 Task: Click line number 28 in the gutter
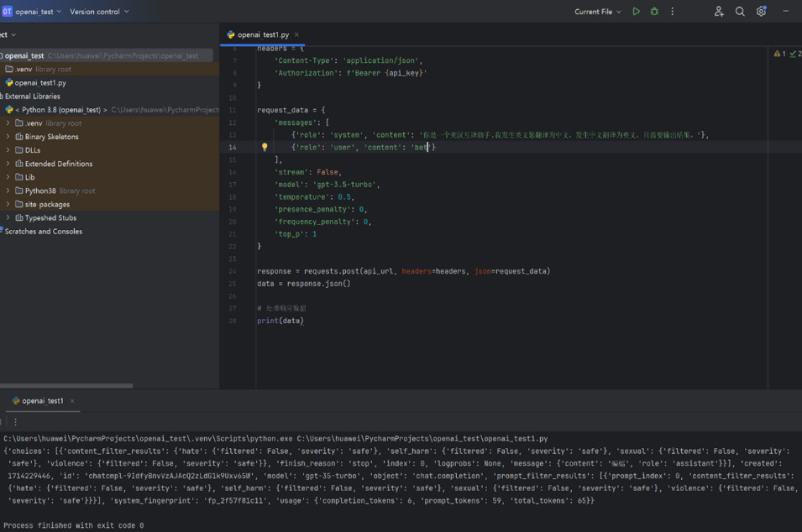[x=233, y=321]
